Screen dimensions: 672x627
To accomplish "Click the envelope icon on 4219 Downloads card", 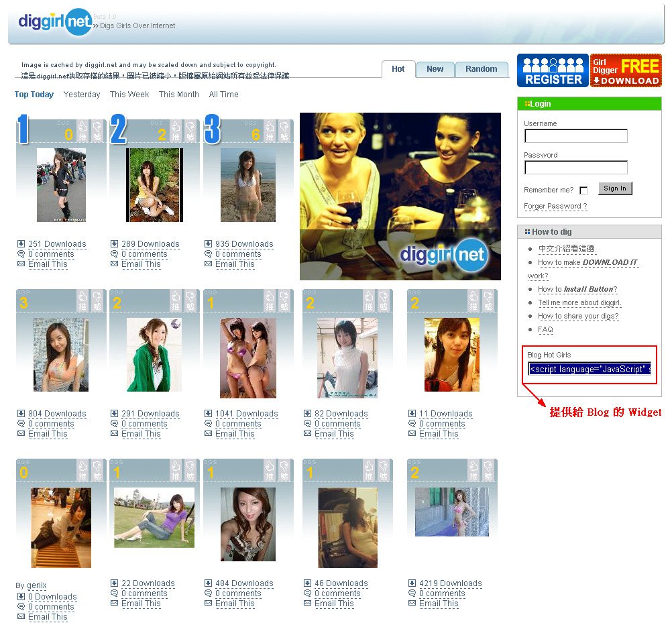I will point(412,603).
